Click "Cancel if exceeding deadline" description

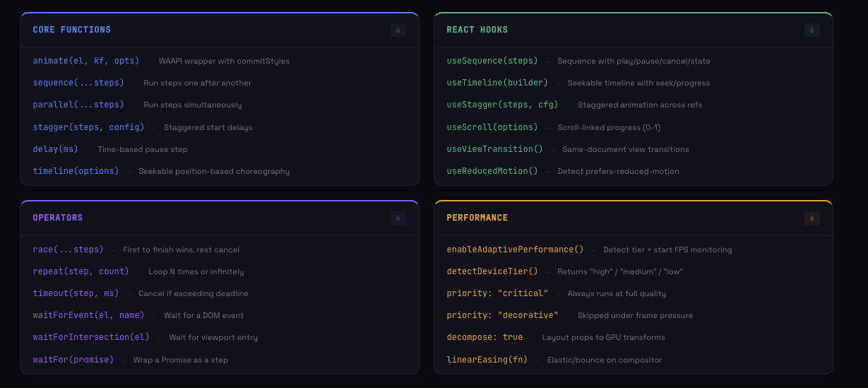[x=194, y=293]
